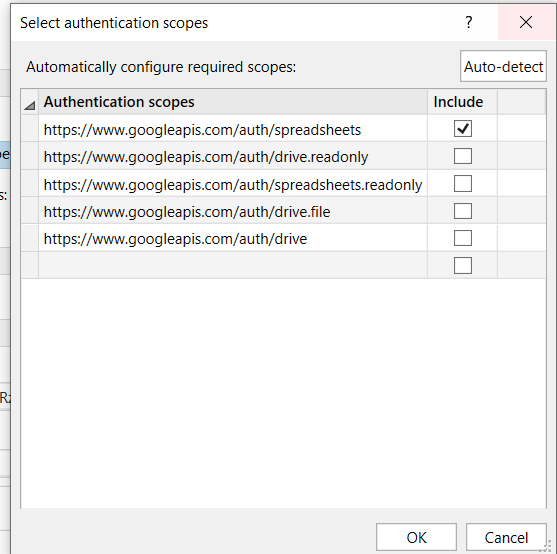Enable the drive.readonly scope checkbox

[x=463, y=156]
